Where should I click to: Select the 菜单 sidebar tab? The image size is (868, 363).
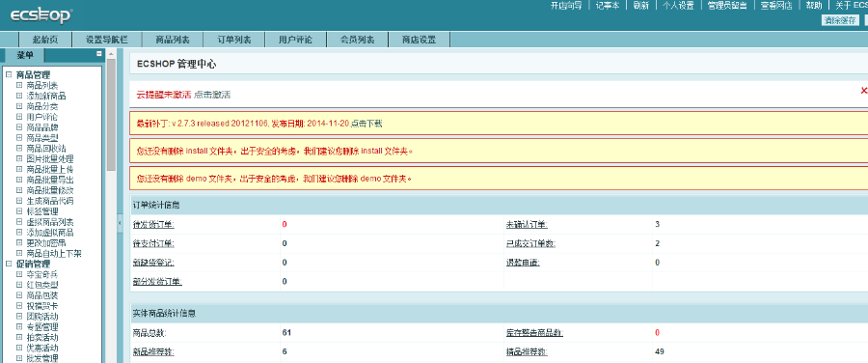[24, 55]
